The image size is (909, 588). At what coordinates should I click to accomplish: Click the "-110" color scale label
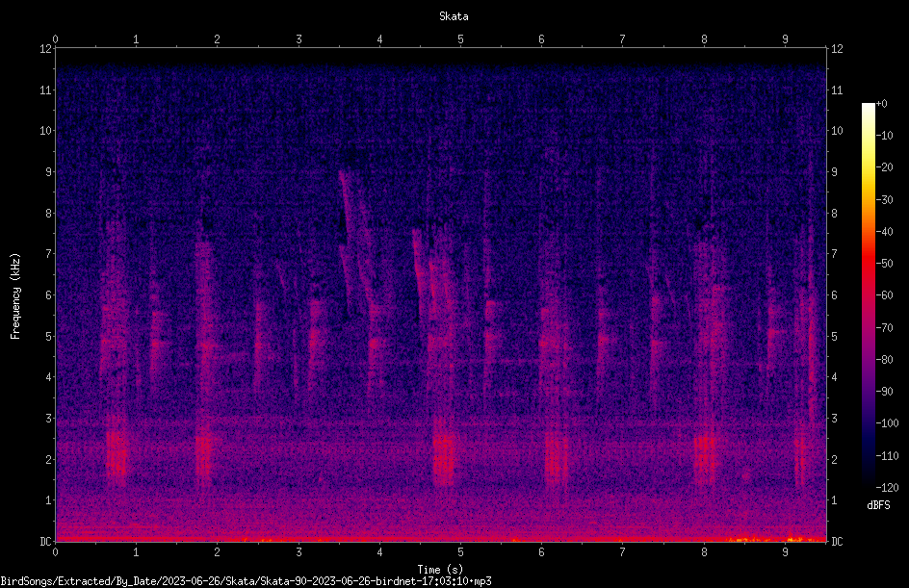(x=887, y=456)
